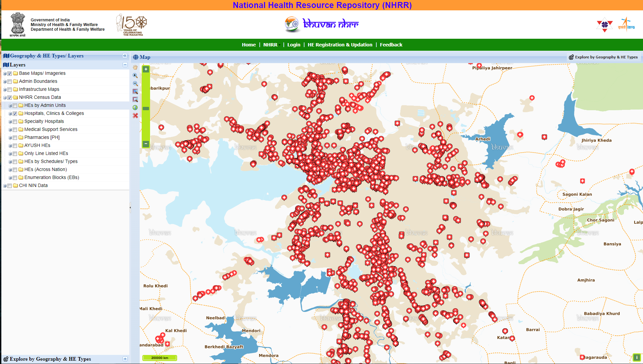Screen dimensions: 643x364
Task: Toggle Base Maps/ Imageries checkbox
Action: click(10, 73)
